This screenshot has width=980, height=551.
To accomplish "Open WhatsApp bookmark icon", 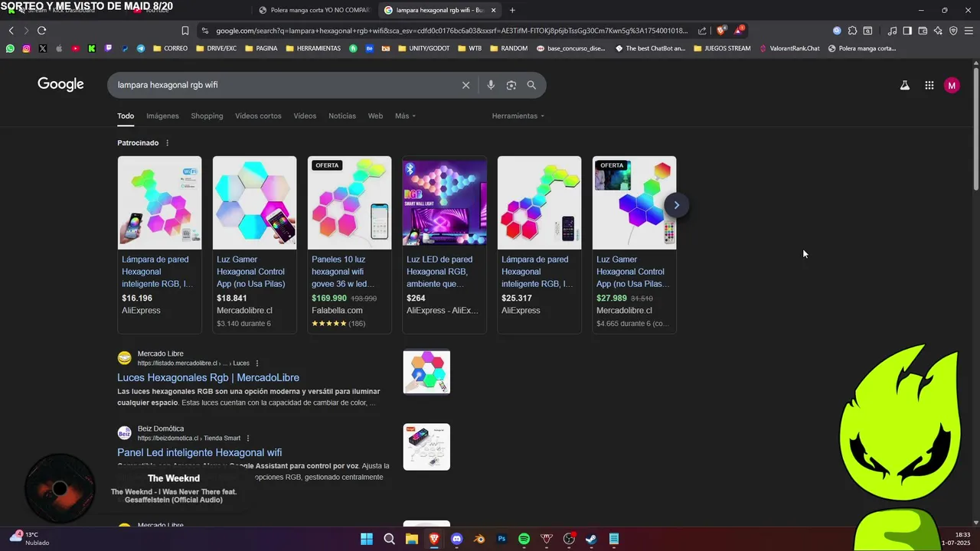I will pos(10,48).
